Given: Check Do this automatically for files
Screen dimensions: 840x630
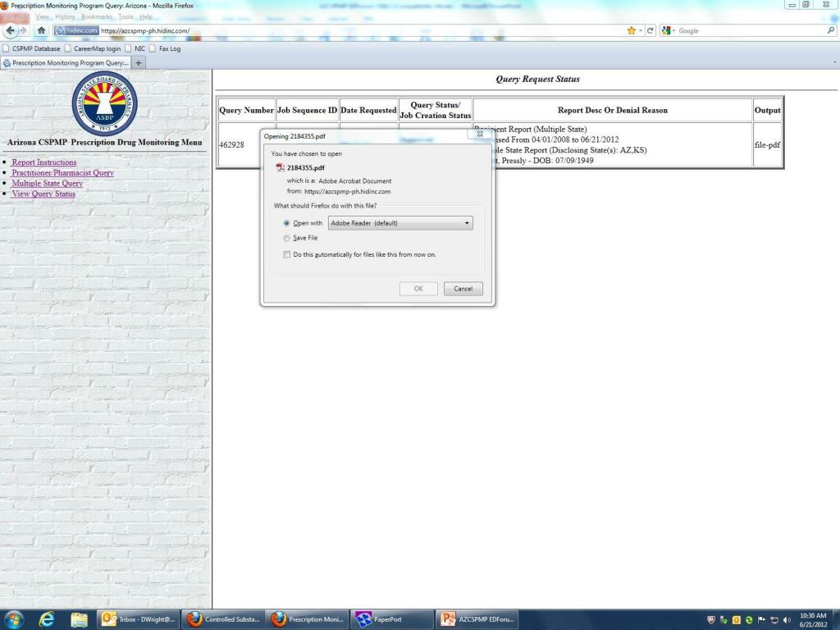Looking at the screenshot, I should [x=287, y=254].
